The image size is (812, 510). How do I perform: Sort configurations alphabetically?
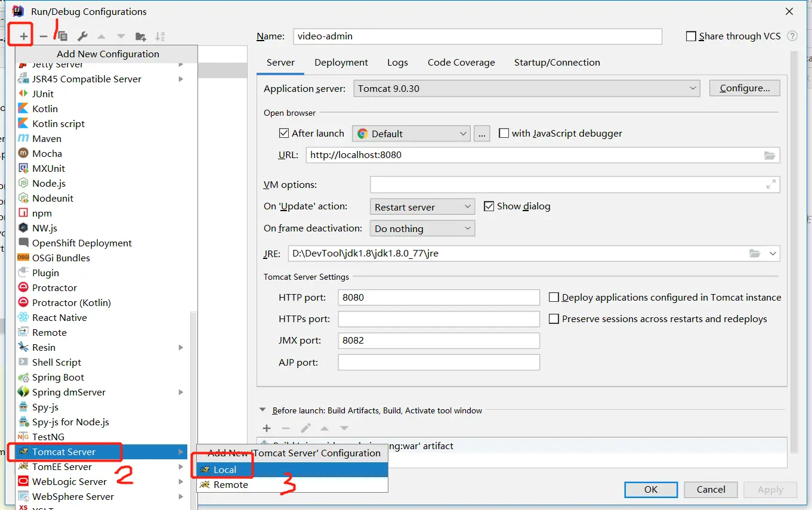click(x=160, y=36)
